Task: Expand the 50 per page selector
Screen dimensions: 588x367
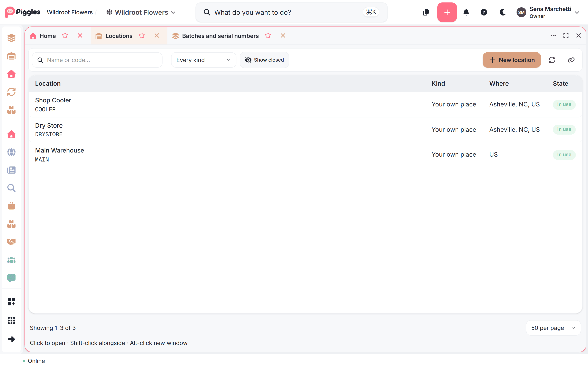Action: [553, 328]
